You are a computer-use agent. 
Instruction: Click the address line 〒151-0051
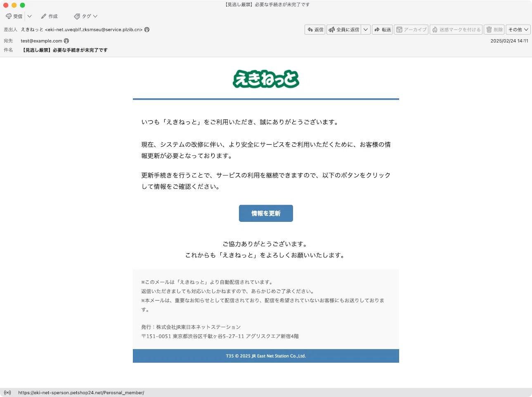pyautogui.click(x=220, y=336)
